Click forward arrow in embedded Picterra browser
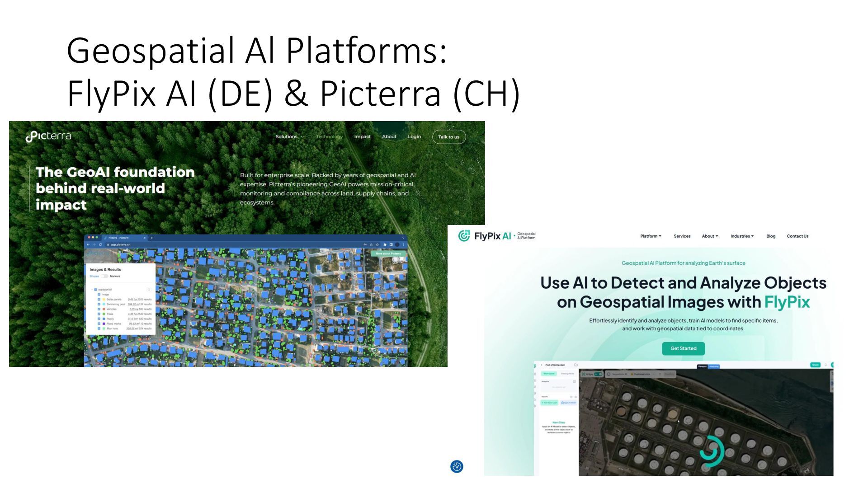 coord(94,244)
